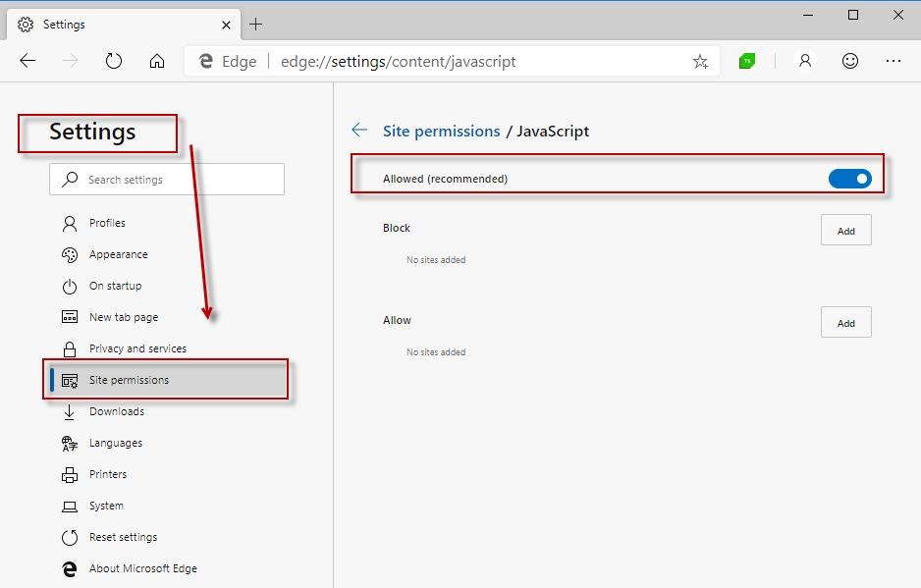The image size is (921, 588).
Task: Click the address bar URL edge://settings/content/javascript
Action: click(x=399, y=62)
